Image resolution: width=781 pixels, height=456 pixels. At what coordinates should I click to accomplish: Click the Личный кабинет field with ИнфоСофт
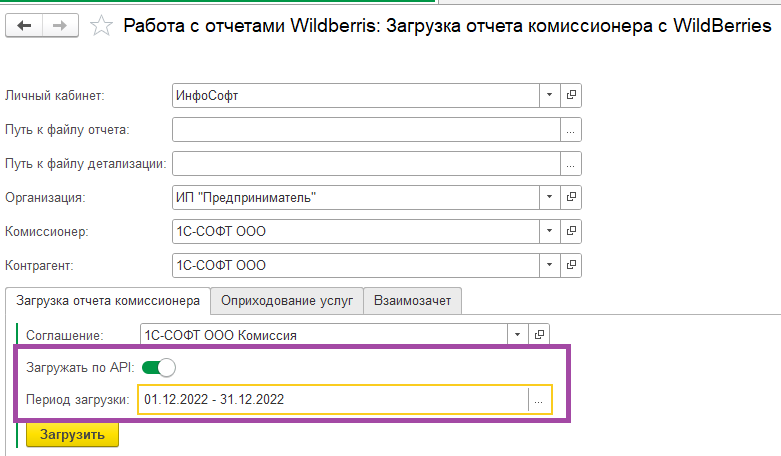pos(356,95)
